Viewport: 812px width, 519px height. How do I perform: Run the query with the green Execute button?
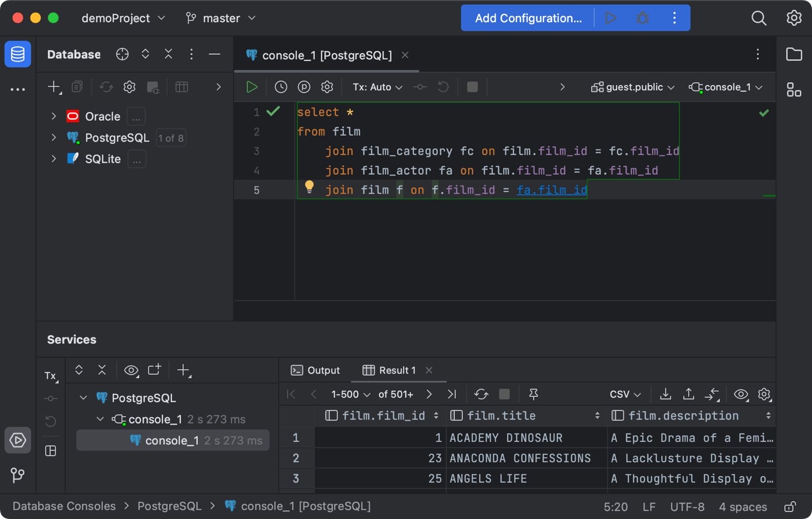click(252, 87)
